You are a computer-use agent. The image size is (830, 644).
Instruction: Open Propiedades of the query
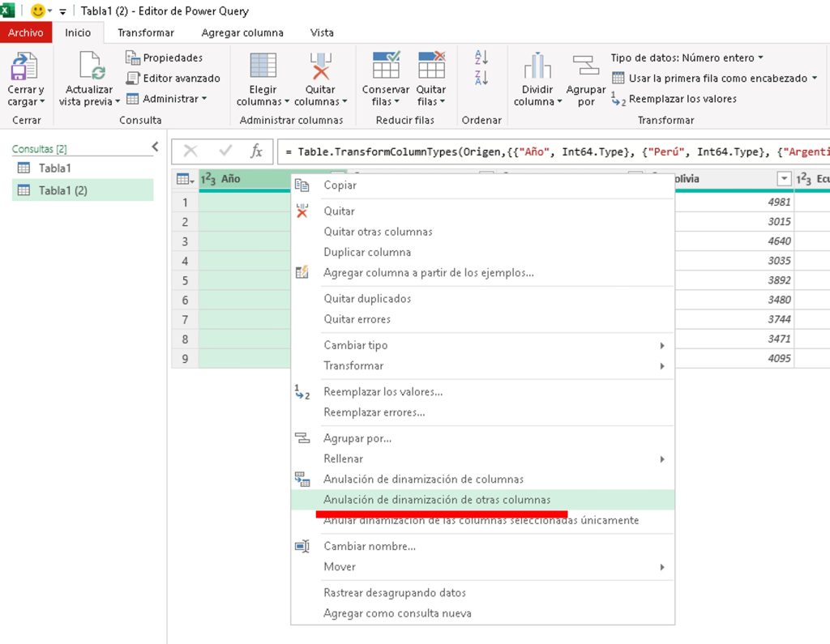(164, 58)
